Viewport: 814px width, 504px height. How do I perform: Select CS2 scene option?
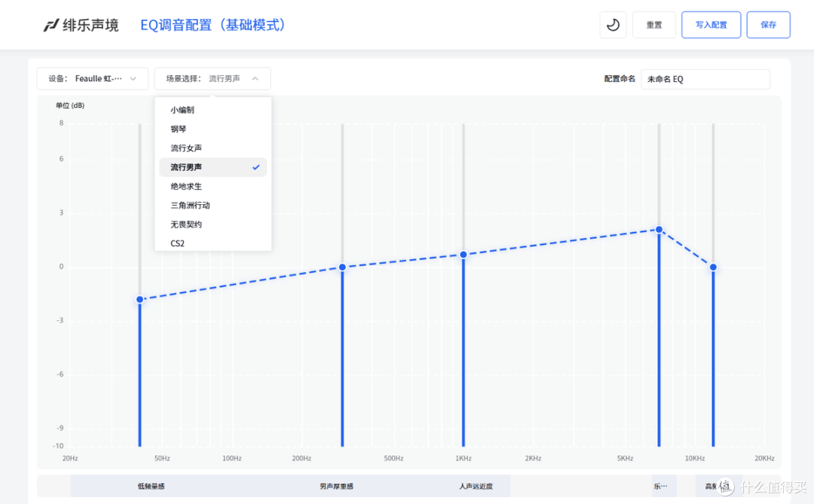213,243
